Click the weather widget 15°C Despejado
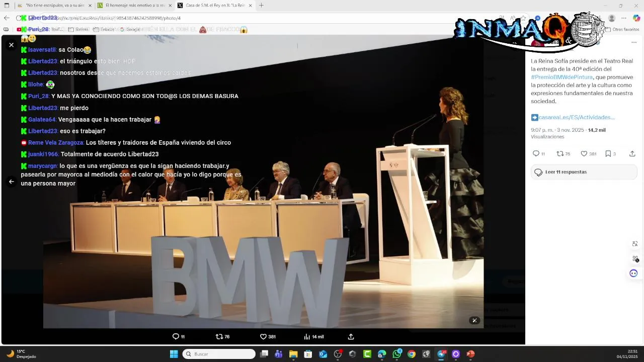The image size is (644, 362). [21, 354]
